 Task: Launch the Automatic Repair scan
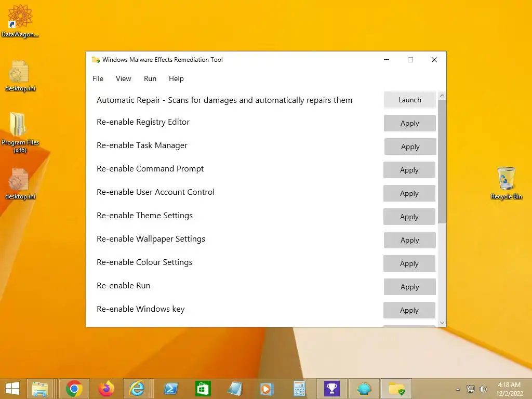click(410, 100)
